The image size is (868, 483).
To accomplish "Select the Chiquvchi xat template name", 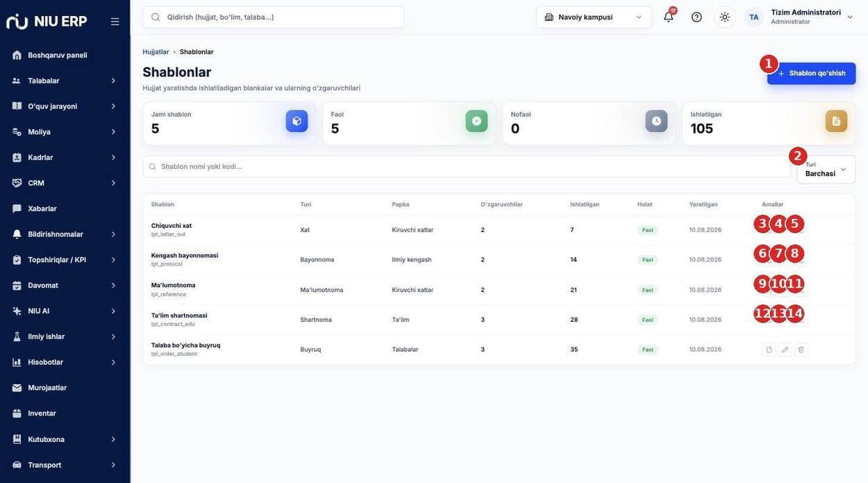I will (172, 226).
